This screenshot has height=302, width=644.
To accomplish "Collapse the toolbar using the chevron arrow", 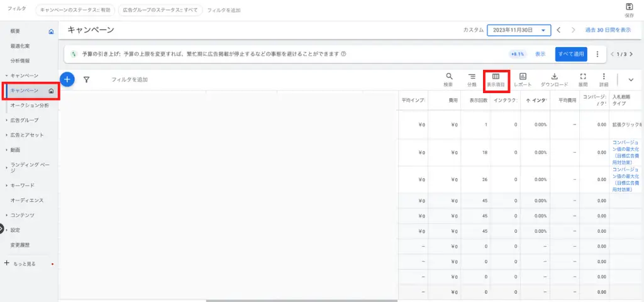I will click(x=631, y=80).
